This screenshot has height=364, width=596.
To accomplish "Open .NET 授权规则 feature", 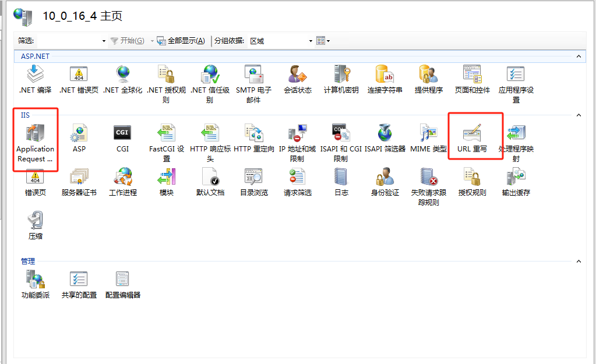I will tap(166, 84).
